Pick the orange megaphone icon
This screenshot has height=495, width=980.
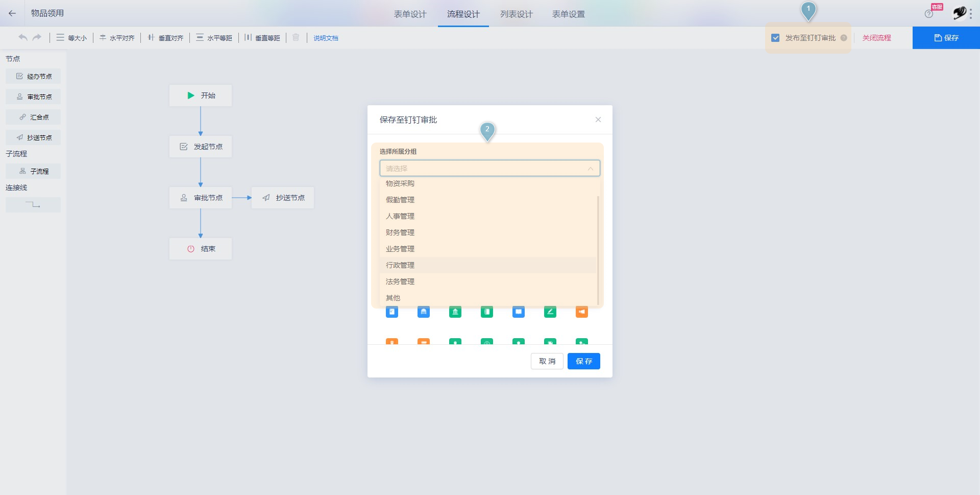pos(582,312)
